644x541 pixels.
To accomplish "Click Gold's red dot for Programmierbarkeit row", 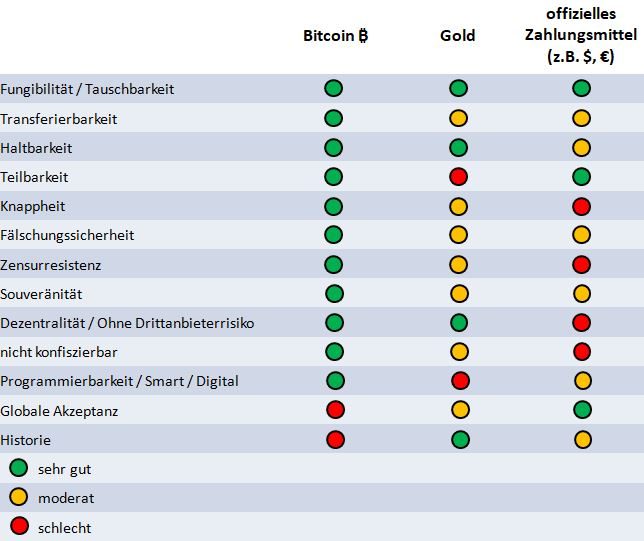I will tap(459, 380).
